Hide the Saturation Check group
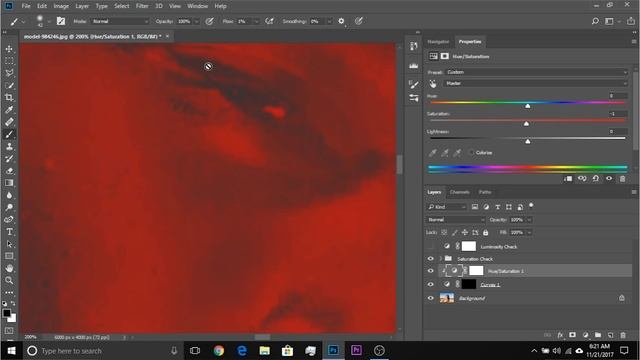This screenshot has height=360, width=640. (x=431, y=259)
